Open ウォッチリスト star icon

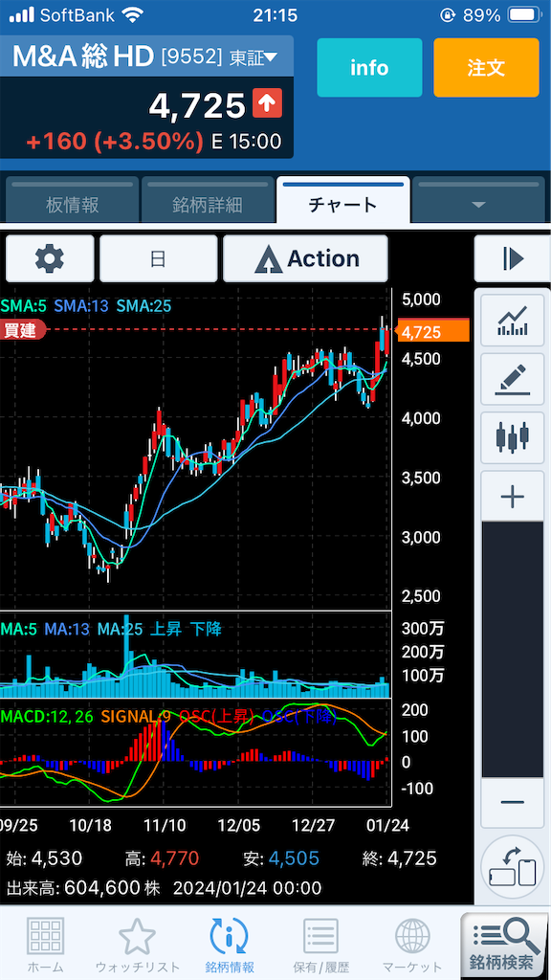(138, 945)
